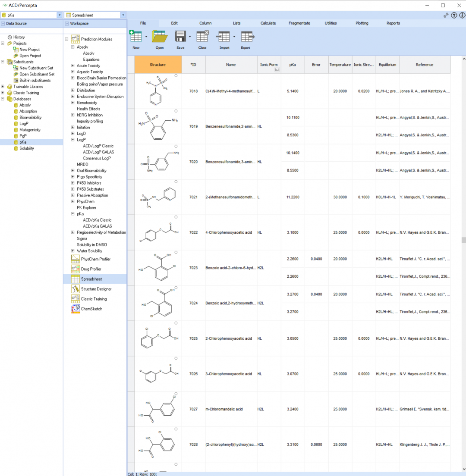Select ACD/LogP GALAS in the workspace tree

click(98, 152)
